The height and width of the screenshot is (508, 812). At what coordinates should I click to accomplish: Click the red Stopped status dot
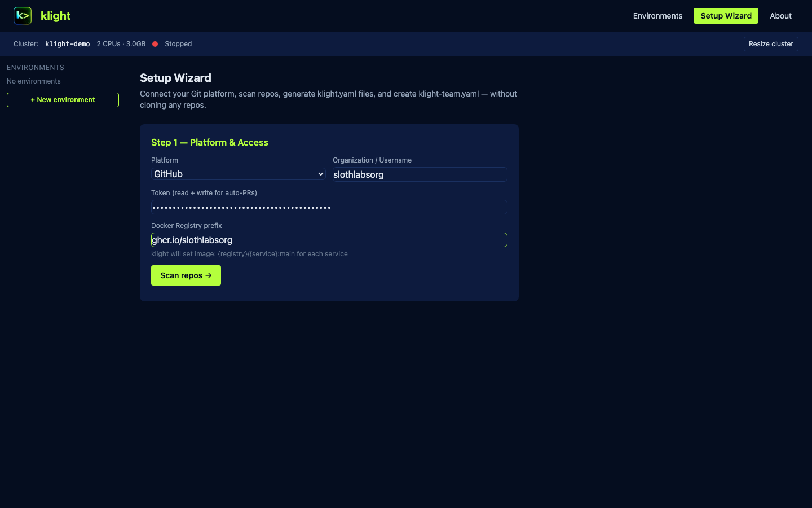coord(155,44)
